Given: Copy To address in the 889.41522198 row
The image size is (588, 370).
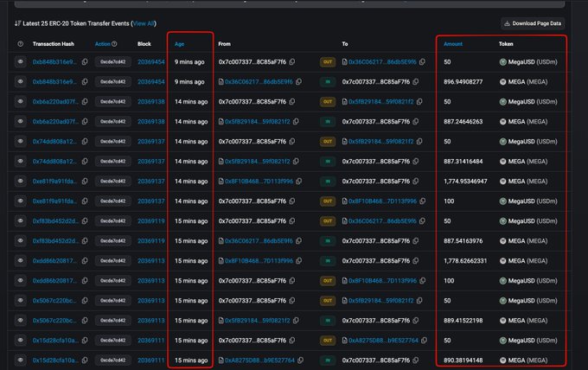Looking at the screenshot, I should pos(416,321).
